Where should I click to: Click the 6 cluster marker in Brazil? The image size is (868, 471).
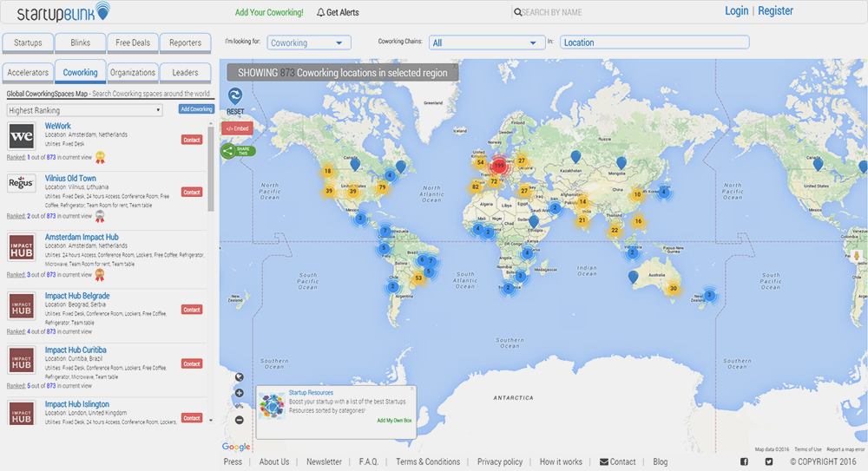422,259
